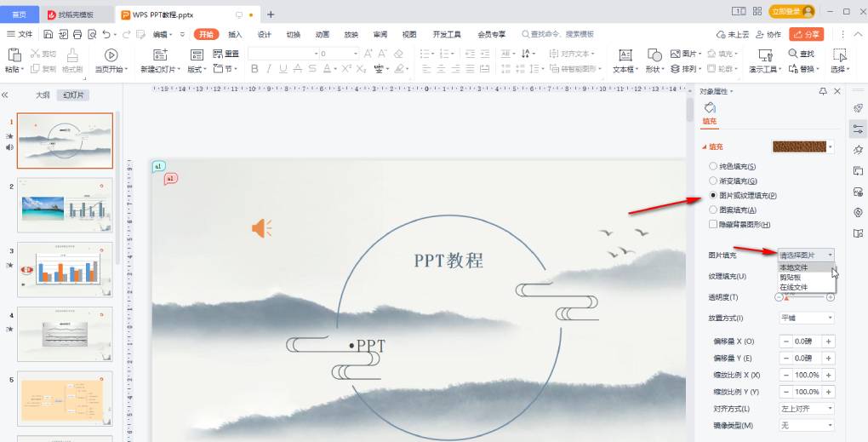Click the transparency slider track

tap(804, 297)
